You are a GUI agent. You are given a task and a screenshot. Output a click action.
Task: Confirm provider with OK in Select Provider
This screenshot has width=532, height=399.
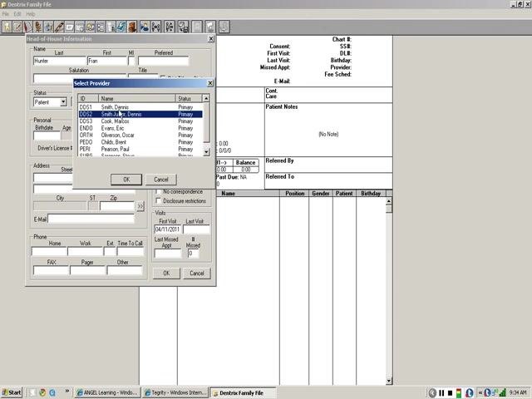click(126, 180)
